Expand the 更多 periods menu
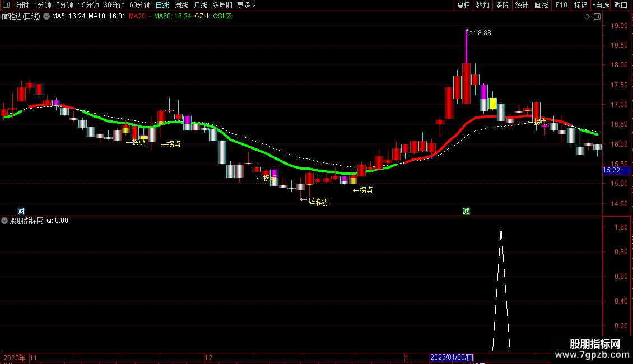This screenshot has height=364, width=633. coord(246,5)
